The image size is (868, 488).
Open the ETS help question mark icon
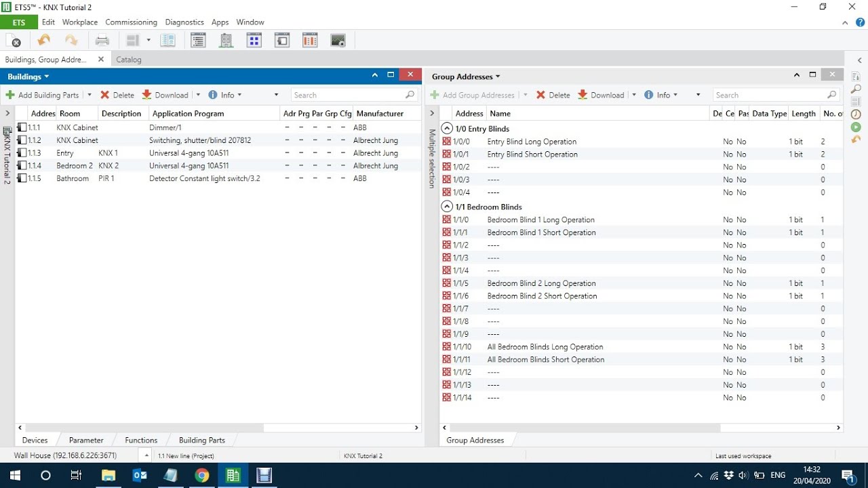coord(860,22)
